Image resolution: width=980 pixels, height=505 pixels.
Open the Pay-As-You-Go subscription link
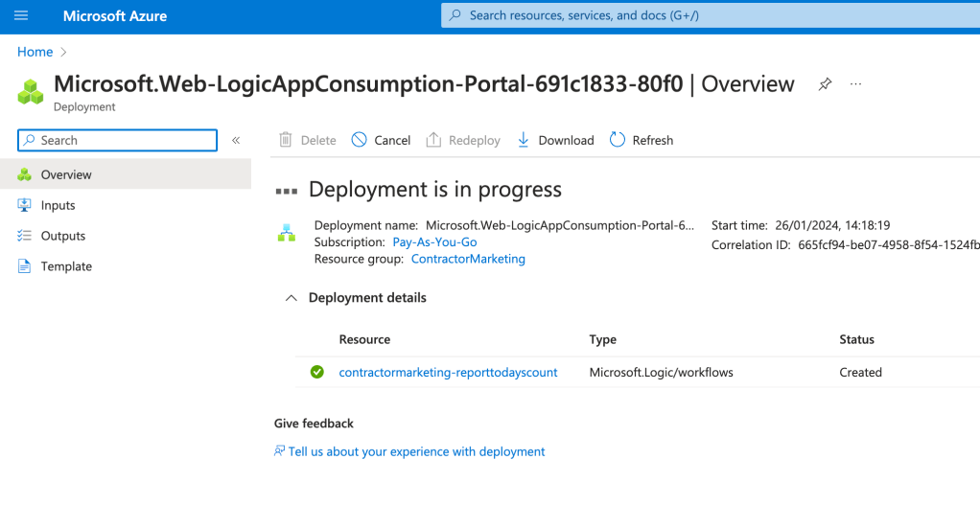click(434, 242)
